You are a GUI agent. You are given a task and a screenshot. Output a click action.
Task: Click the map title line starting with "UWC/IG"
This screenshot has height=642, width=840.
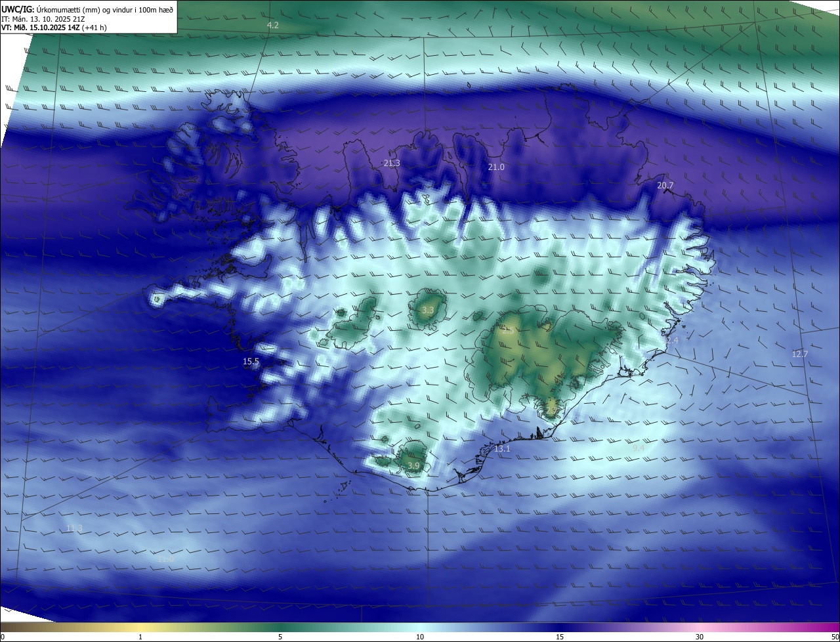pos(88,9)
